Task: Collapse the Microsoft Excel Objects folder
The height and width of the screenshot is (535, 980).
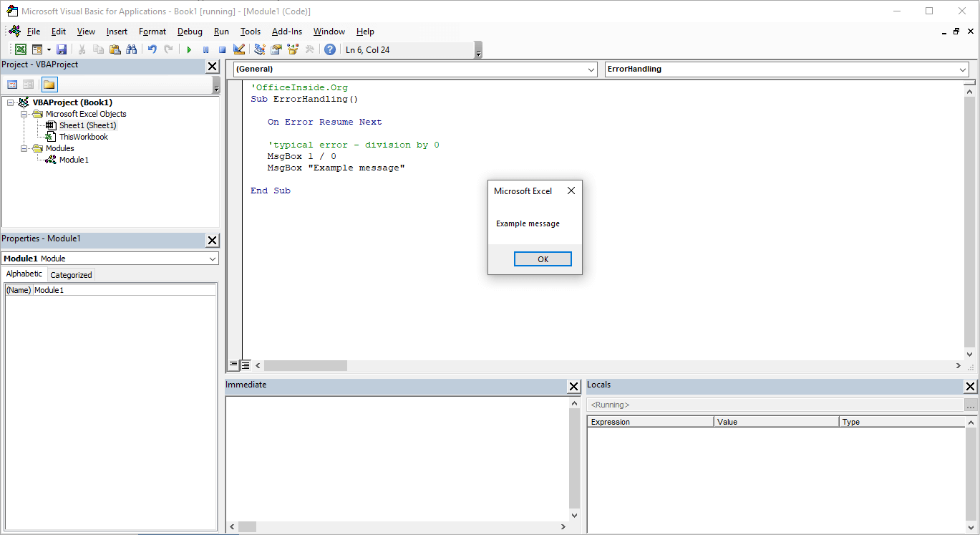Action: click(x=24, y=114)
